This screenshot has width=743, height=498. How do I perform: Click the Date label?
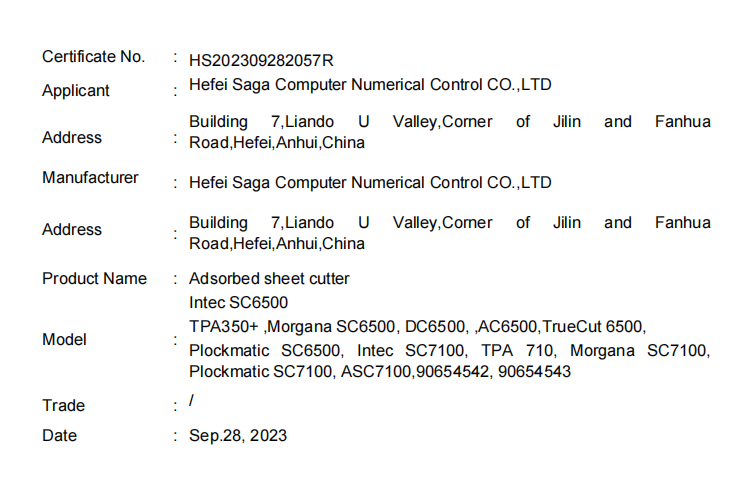(59, 436)
